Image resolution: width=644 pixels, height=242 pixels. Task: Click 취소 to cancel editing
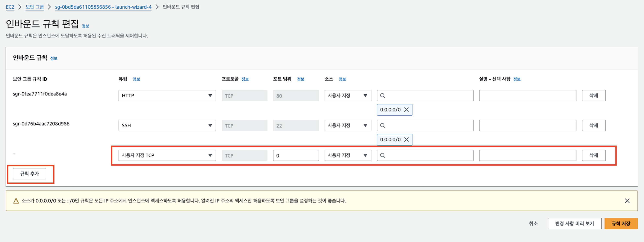tap(533, 224)
